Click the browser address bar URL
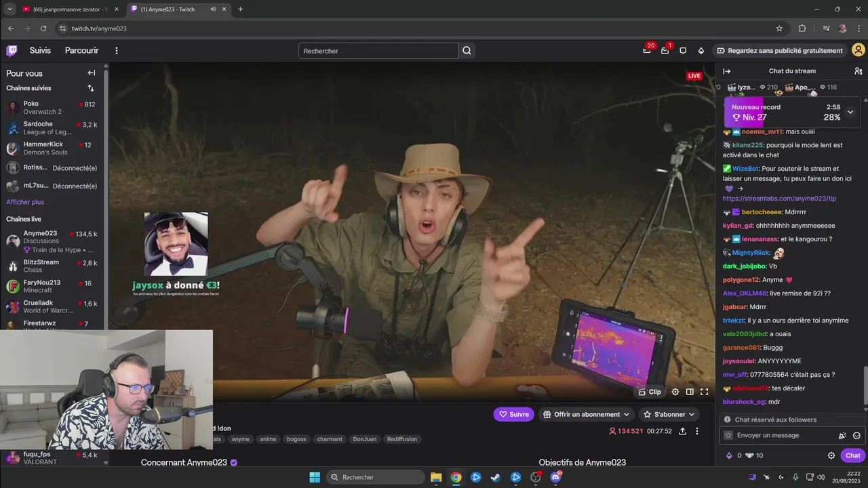Image resolution: width=868 pixels, height=488 pixels. pyautogui.click(x=99, y=28)
